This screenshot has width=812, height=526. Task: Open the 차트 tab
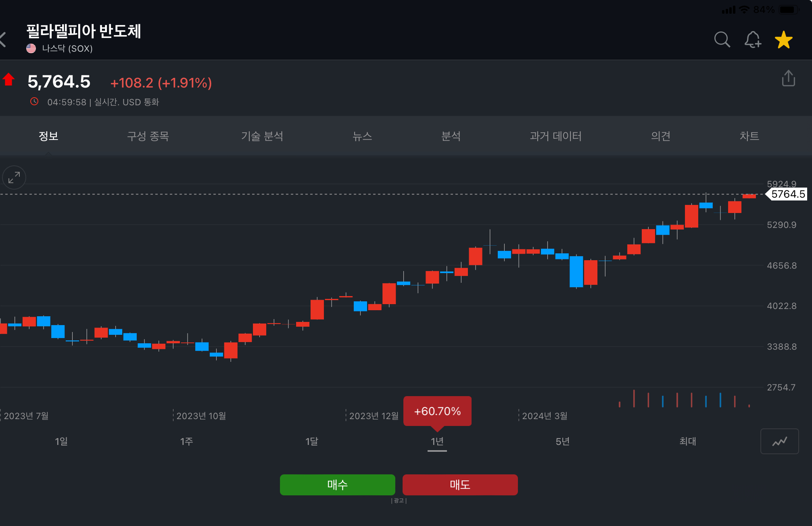point(749,136)
